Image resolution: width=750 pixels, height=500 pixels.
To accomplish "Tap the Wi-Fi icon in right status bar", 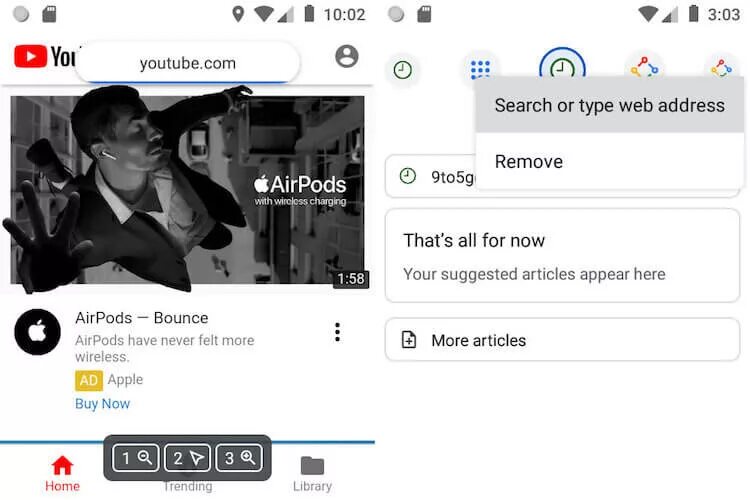I will tap(648, 14).
